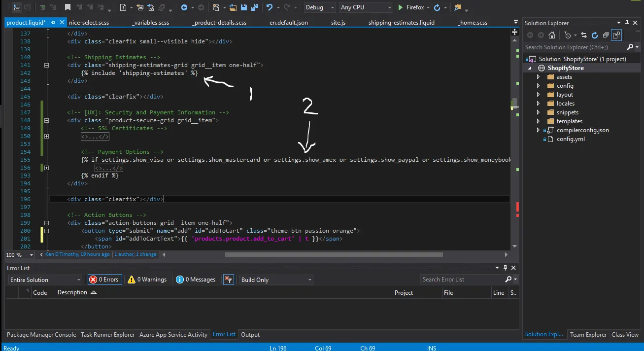Screen dimensions: 644x351
Task: Open the Entire Solution scope dropdown
Action: coord(45,280)
